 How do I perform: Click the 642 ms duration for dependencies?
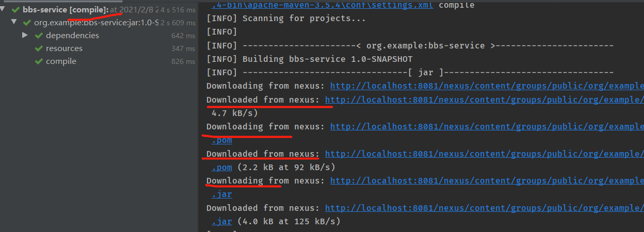(183, 36)
